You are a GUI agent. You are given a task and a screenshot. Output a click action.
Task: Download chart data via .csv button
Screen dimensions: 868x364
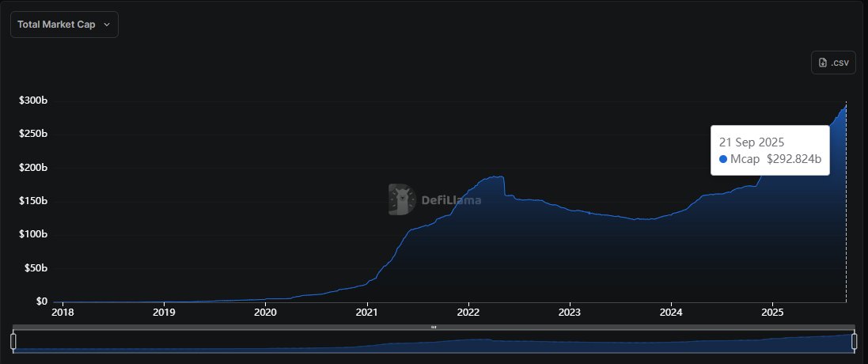click(833, 63)
